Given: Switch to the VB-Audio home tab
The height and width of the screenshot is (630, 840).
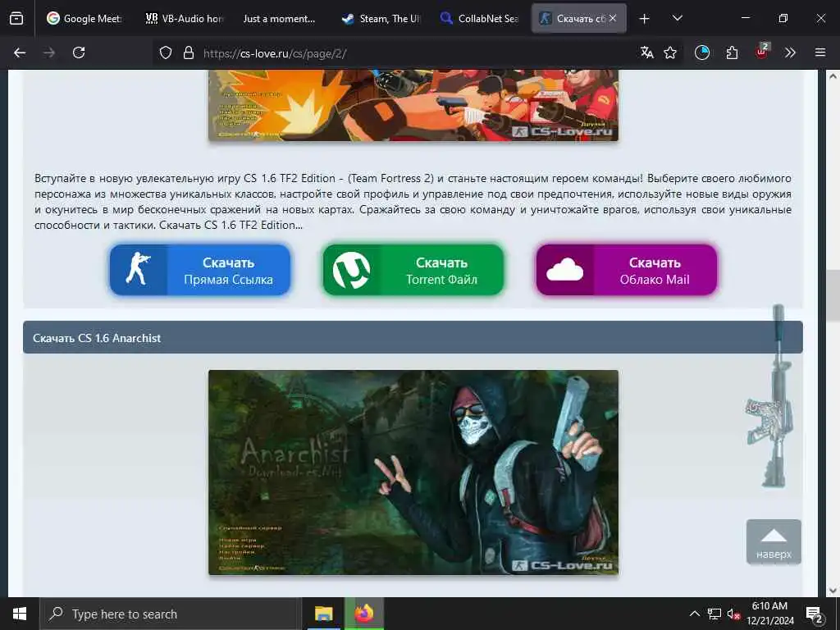Looking at the screenshot, I should (185, 18).
